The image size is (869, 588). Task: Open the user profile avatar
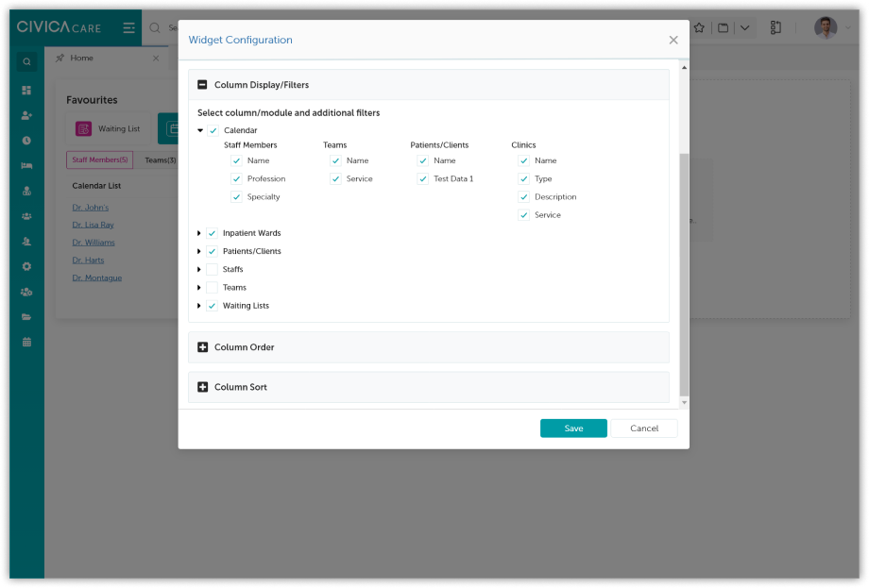pyautogui.click(x=826, y=27)
